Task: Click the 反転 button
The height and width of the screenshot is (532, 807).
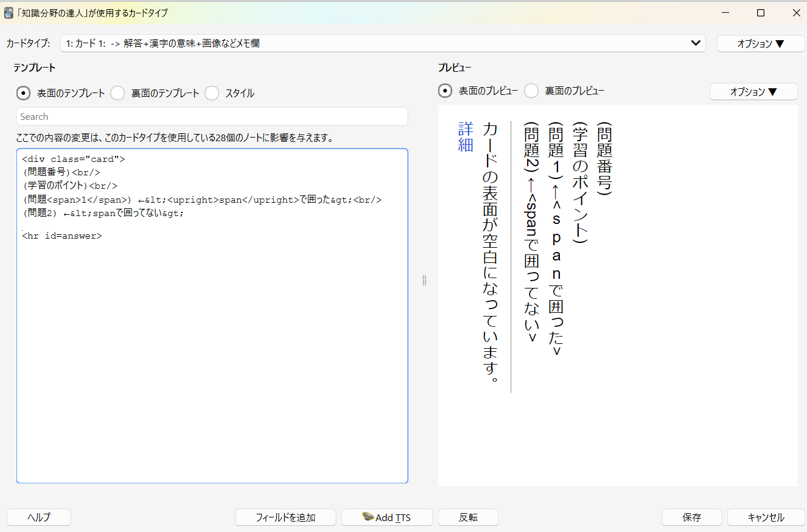Action: pyautogui.click(x=468, y=517)
